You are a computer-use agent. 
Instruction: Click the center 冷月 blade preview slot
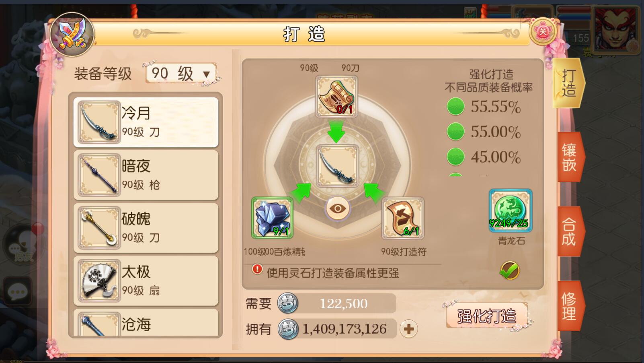(337, 166)
